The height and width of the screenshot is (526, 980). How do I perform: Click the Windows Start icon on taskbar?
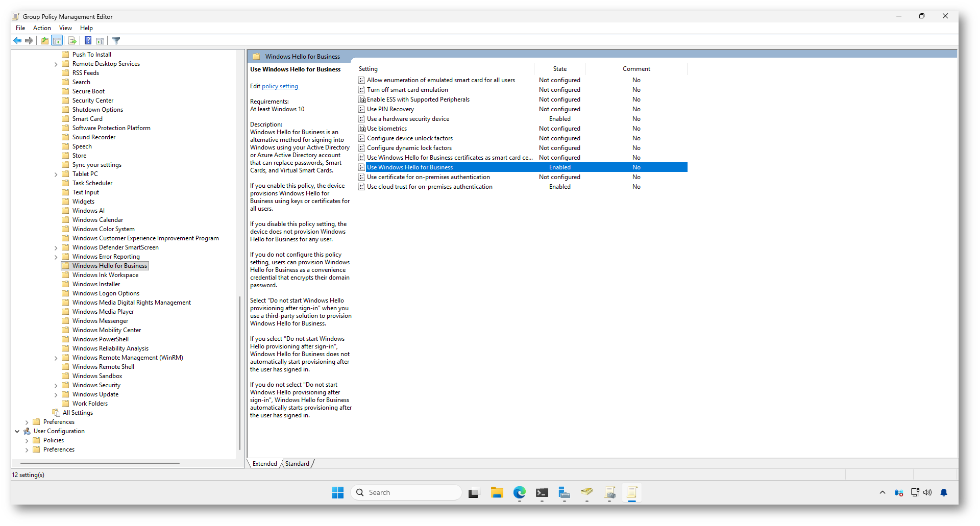337,492
